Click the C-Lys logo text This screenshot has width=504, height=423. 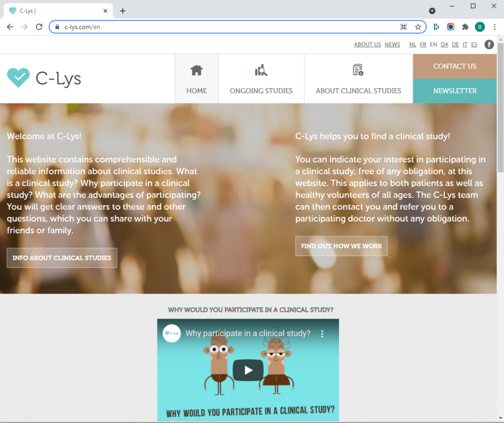tap(58, 78)
